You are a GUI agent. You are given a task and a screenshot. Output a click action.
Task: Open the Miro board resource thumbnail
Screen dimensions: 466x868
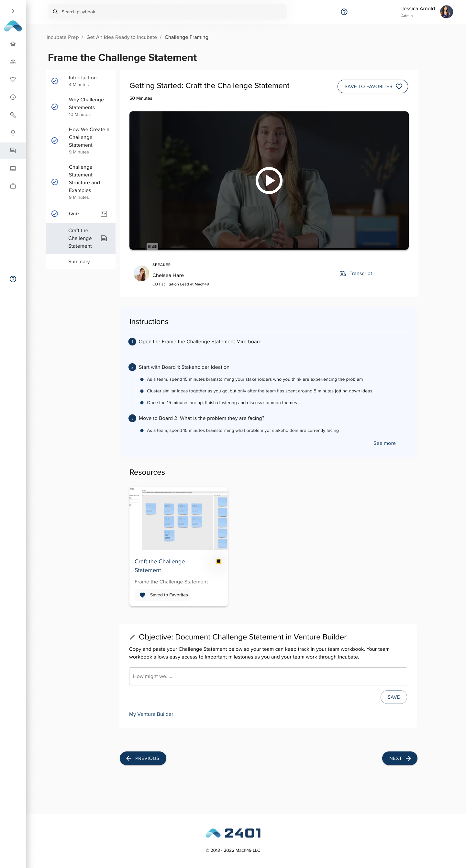178,518
